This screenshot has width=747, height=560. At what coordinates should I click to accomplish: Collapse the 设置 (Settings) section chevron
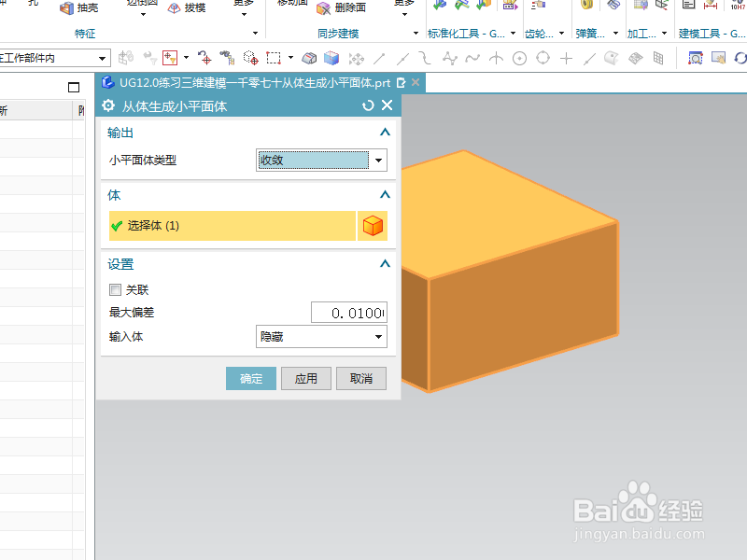tap(384, 264)
